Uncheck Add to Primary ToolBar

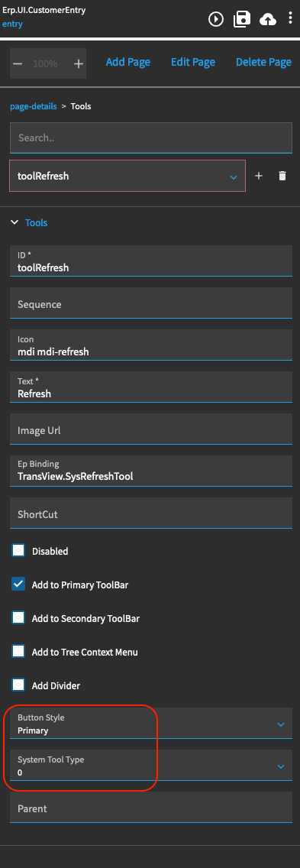pyautogui.click(x=18, y=584)
